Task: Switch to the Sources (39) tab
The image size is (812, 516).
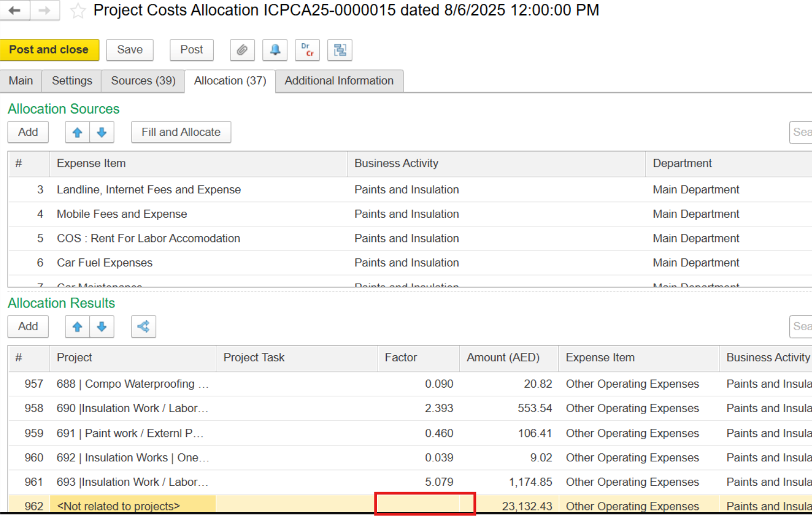Action: coord(143,81)
